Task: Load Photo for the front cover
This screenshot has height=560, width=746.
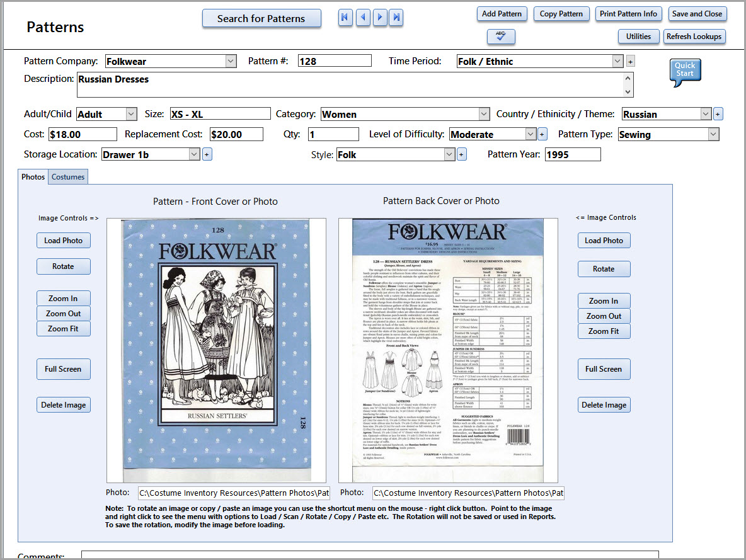Action: [63, 240]
